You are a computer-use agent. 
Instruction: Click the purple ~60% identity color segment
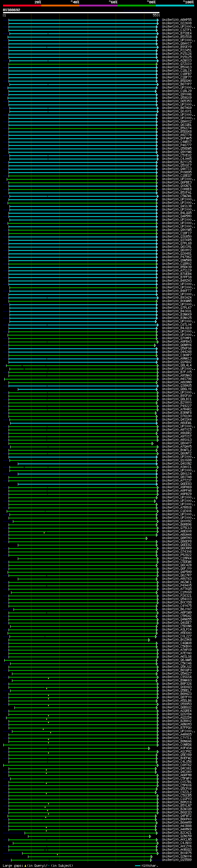point(99,6)
